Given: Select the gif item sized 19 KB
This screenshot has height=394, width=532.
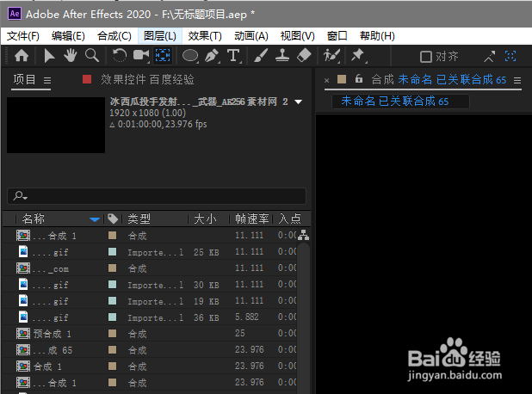Looking at the screenshot, I should 150,301.
